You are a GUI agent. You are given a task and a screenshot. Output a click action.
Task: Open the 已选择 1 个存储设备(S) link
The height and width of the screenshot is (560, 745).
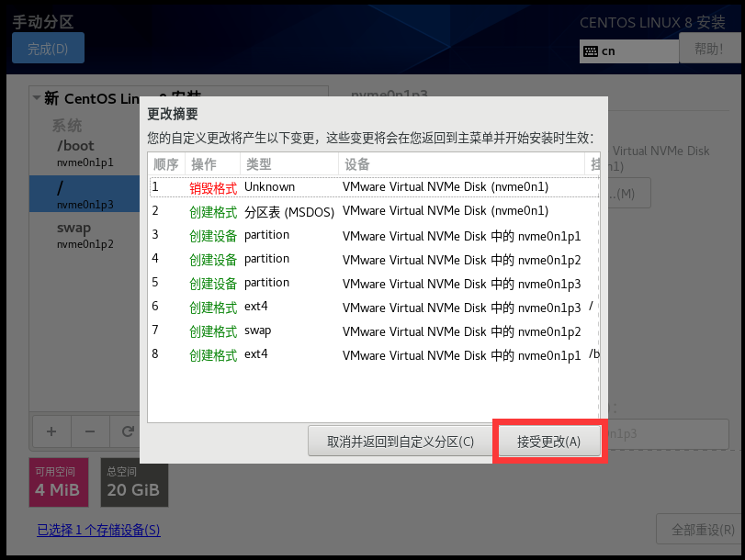(99, 530)
